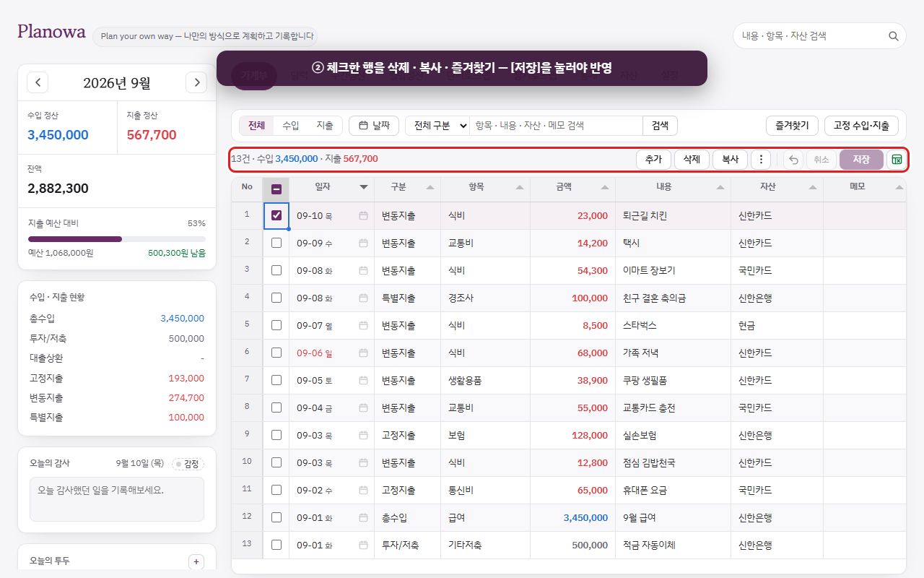The width and height of the screenshot is (924, 578).
Task: Click the plus icon in 오늘의 투두
Action: pos(196,562)
